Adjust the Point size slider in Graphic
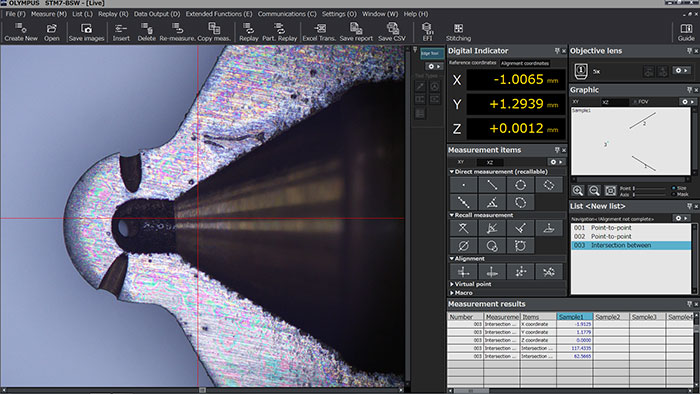 651,189
